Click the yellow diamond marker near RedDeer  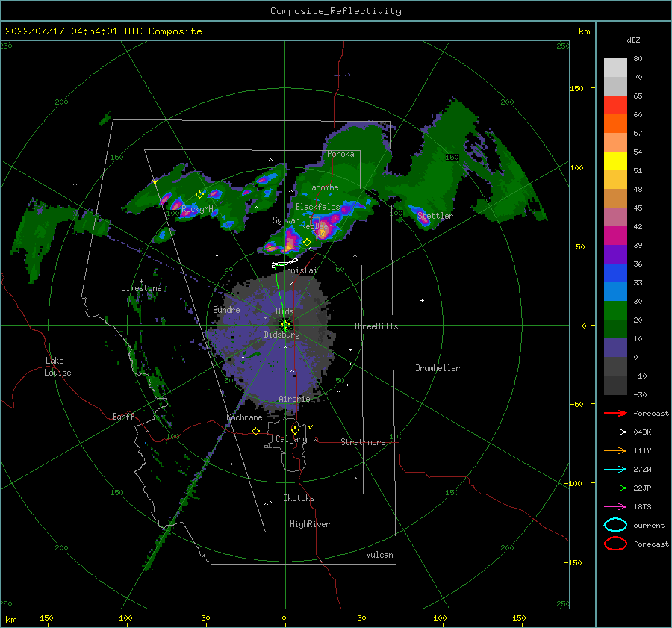click(307, 243)
